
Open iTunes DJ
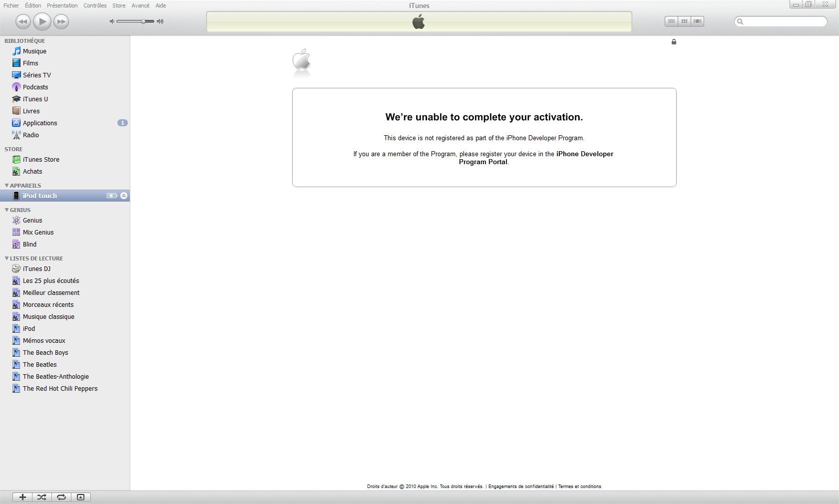tap(65, 269)
